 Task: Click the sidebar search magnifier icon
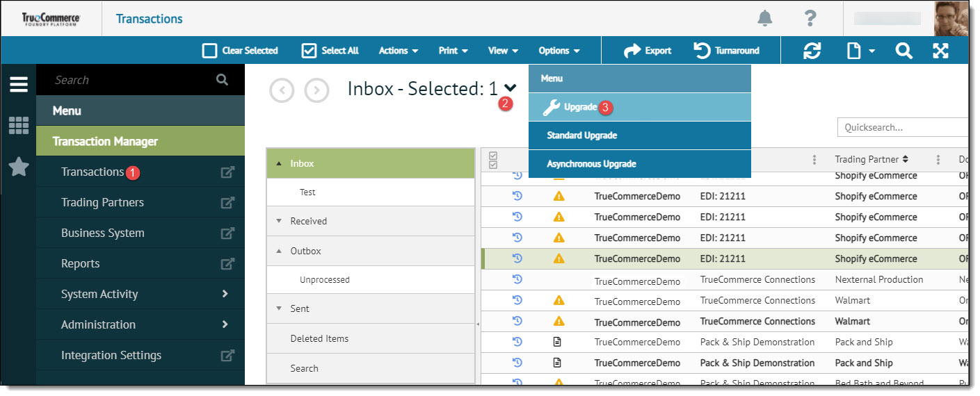(x=223, y=80)
